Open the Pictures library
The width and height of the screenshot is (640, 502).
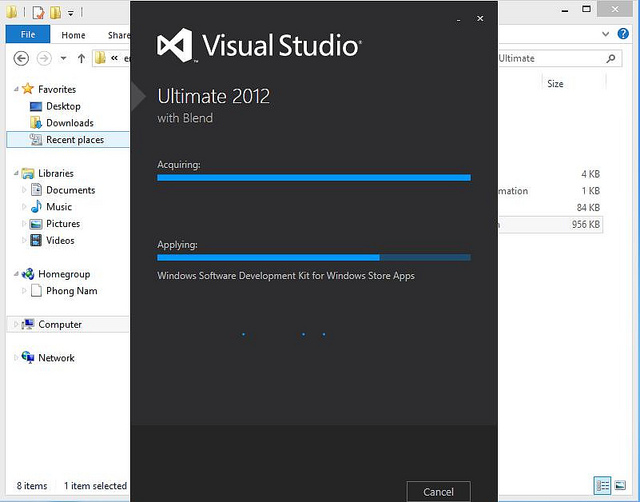(63, 224)
